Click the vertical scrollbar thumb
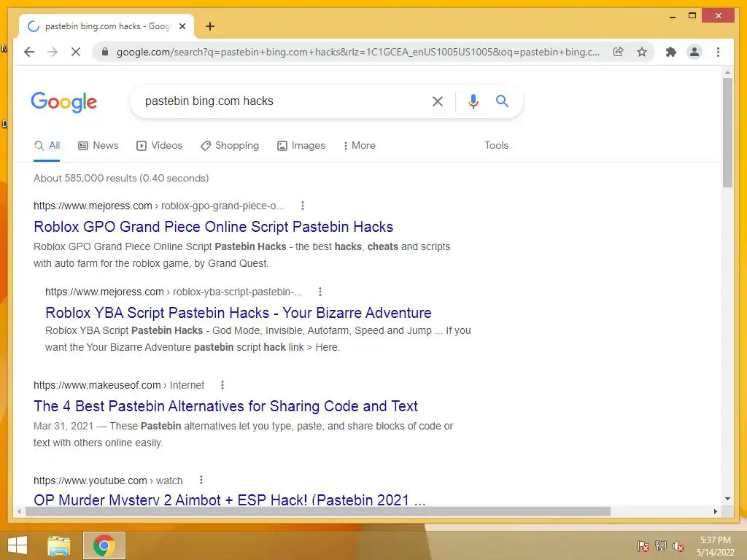The height and width of the screenshot is (560, 747). (727, 133)
